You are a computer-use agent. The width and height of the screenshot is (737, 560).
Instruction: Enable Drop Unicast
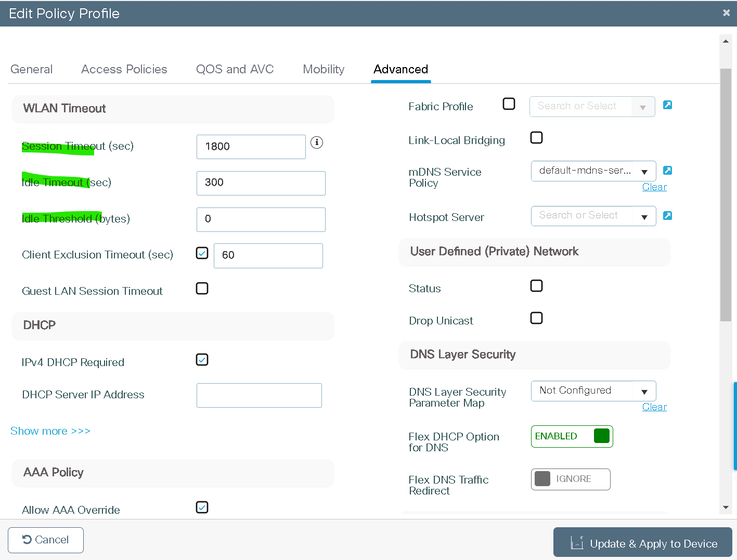(536, 318)
